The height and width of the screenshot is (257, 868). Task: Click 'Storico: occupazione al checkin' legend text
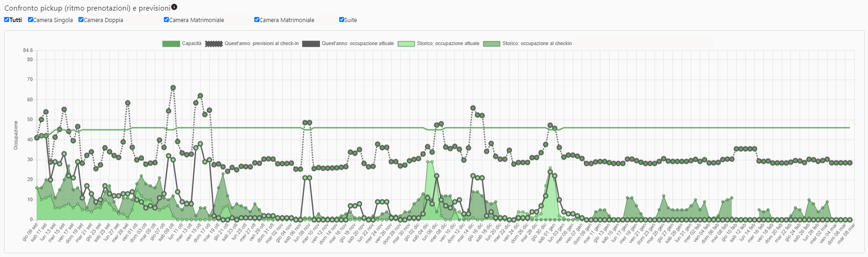pyautogui.click(x=537, y=44)
